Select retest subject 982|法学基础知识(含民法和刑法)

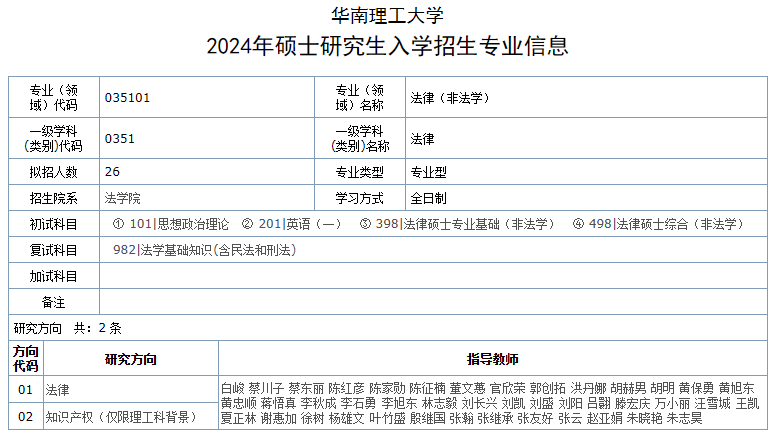[205, 250]
